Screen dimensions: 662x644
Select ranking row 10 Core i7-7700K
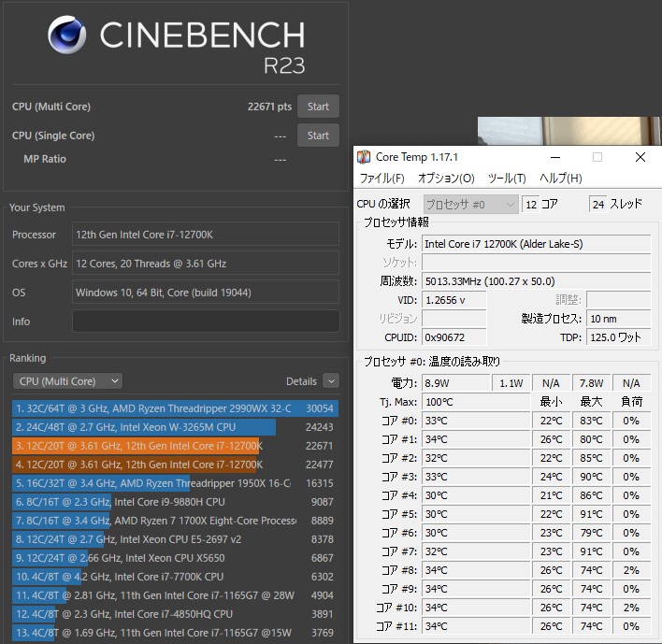(175, 577)
